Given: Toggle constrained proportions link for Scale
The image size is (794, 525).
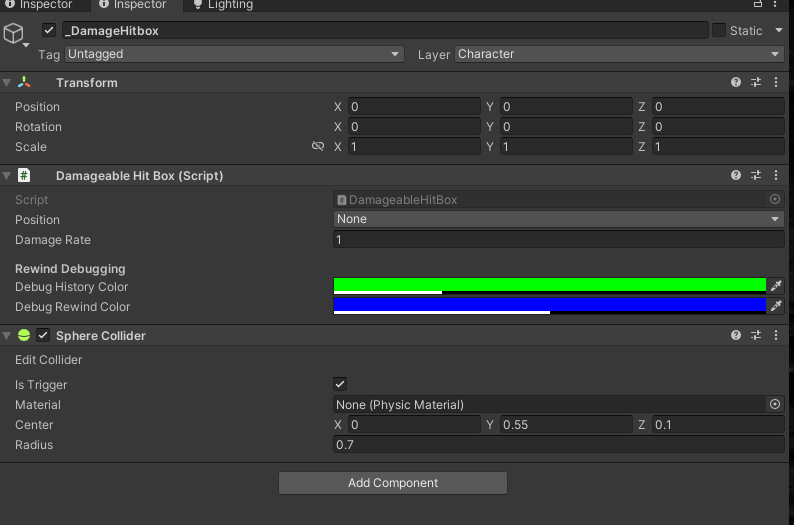Looking at the screenshot, I should pyautogui.click(x=317, y=146).
